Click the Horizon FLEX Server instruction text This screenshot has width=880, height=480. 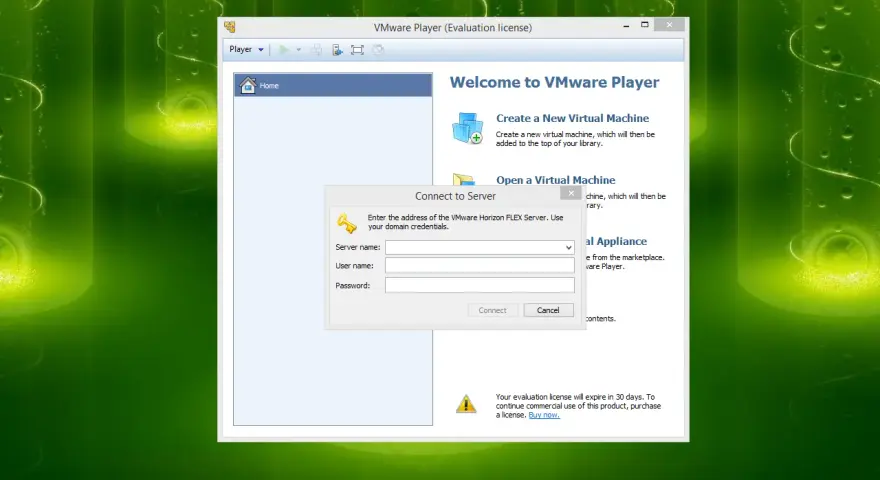[465, 222]
